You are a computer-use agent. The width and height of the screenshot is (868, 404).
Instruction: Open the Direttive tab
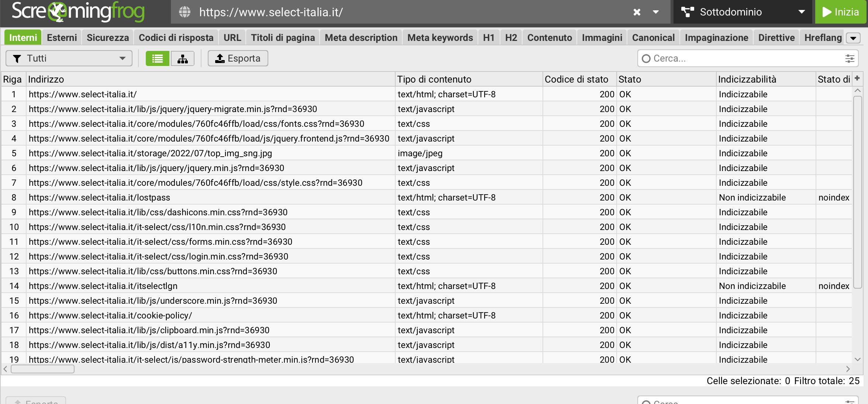click(776, 38)
